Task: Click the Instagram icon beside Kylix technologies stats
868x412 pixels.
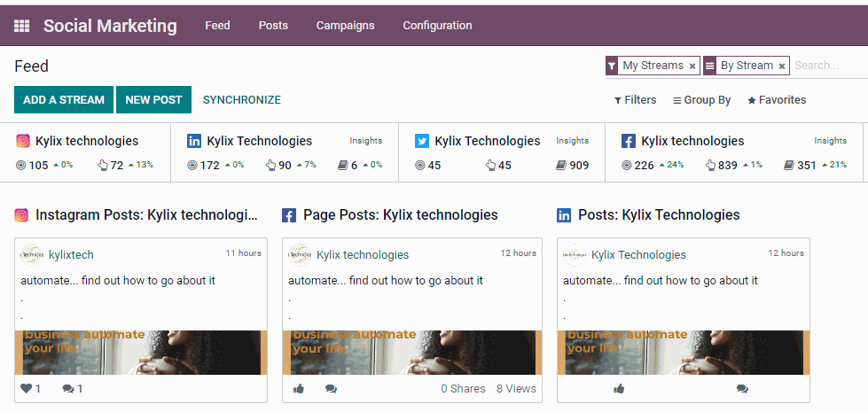Action: pos(23,141)
